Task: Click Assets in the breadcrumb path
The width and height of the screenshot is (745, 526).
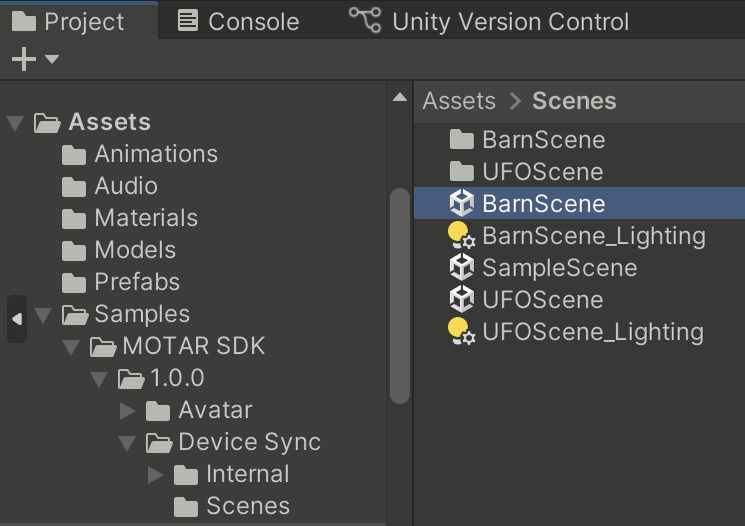Action: pyautogui.click(x=459, y=101)
